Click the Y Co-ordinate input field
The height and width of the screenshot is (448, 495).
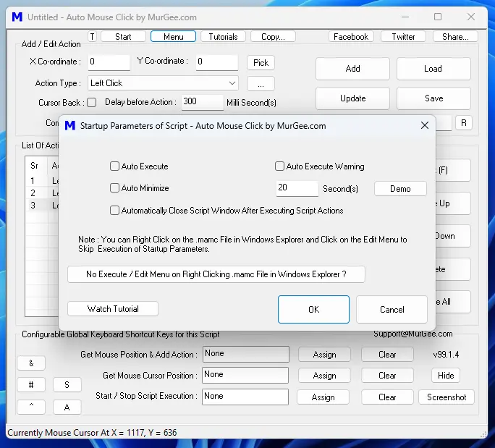point(217,62)
